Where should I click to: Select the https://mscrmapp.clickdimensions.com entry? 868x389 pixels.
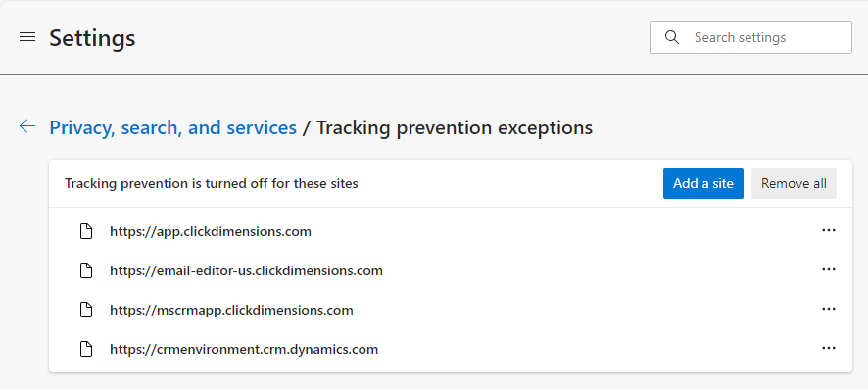point(231,310)
